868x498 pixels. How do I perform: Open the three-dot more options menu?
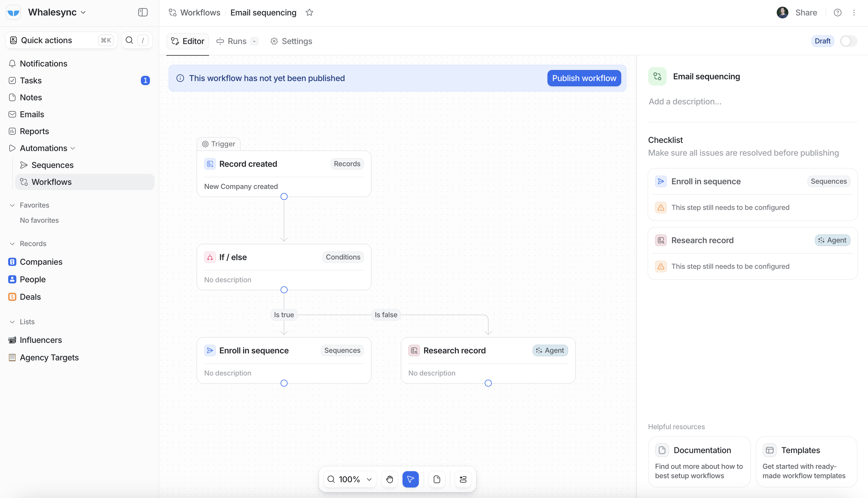(854, 13)
